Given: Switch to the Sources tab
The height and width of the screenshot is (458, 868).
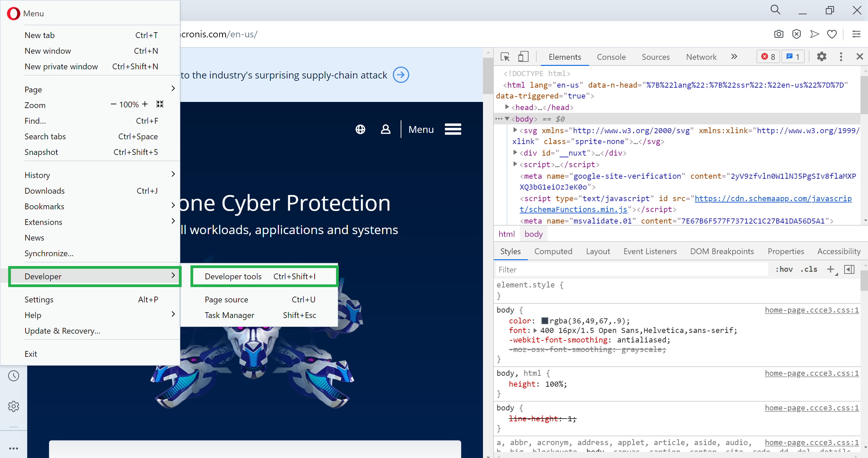Looking at the screenshot, I should [x=655, y=57].
